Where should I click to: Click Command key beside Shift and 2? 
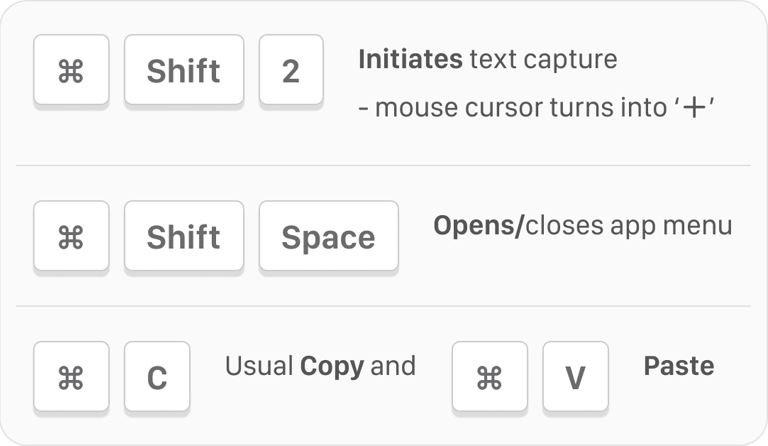coord(70,71)
